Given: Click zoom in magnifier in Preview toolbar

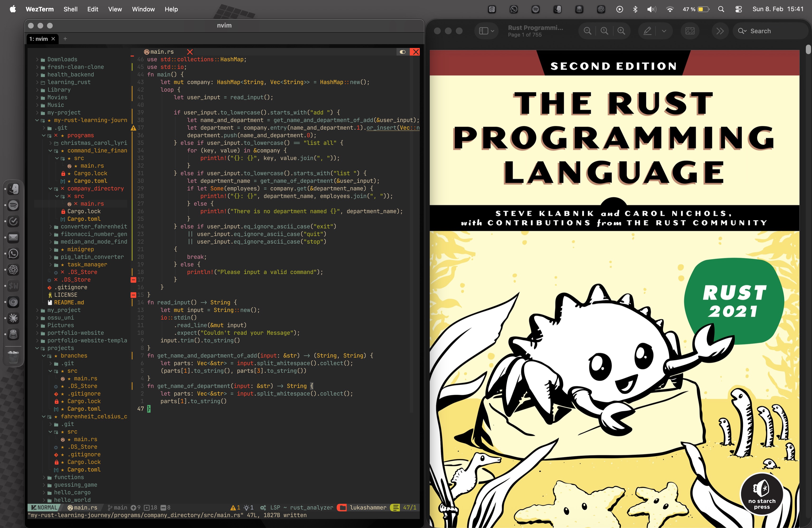Looking at the screenshot, I should [x=621, y=31].
